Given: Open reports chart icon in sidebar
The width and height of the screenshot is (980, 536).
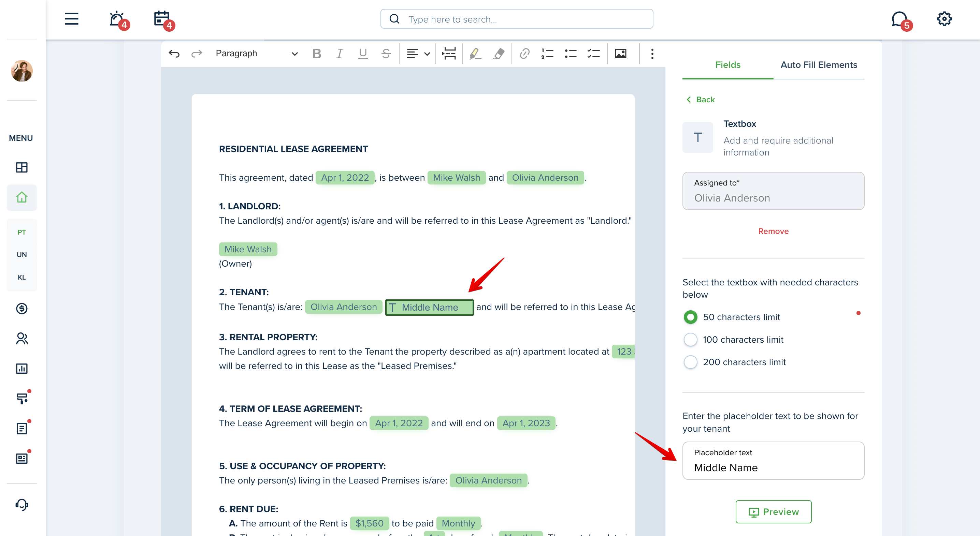Looking at the screenshot, I should (22, 368).
